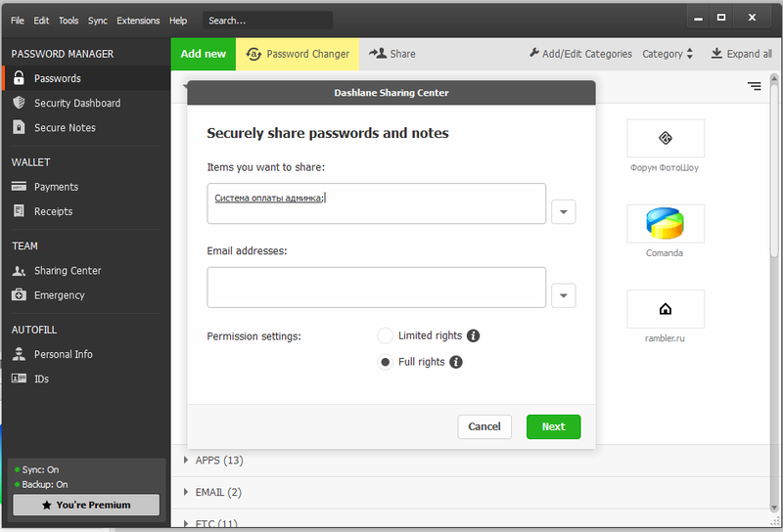
Task: Open the Passwords section padlock icon
Action: [19, 78]
